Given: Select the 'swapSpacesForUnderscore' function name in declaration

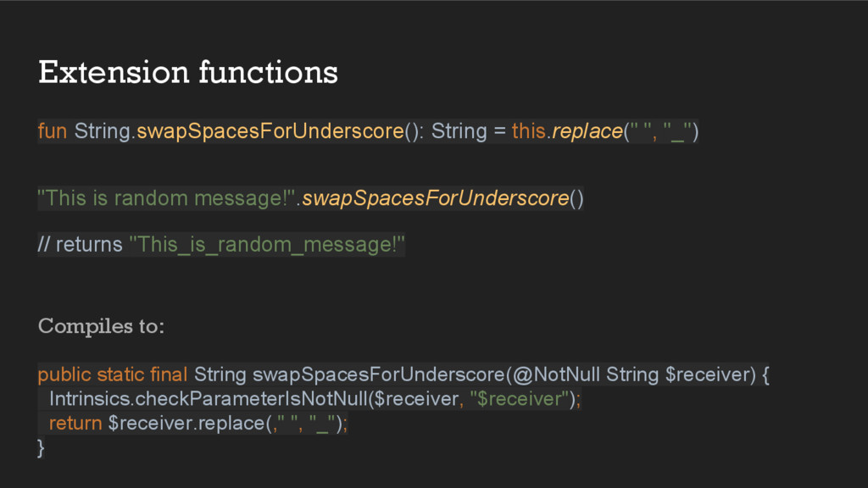Looking at the screenshot, I should point(270,131).
